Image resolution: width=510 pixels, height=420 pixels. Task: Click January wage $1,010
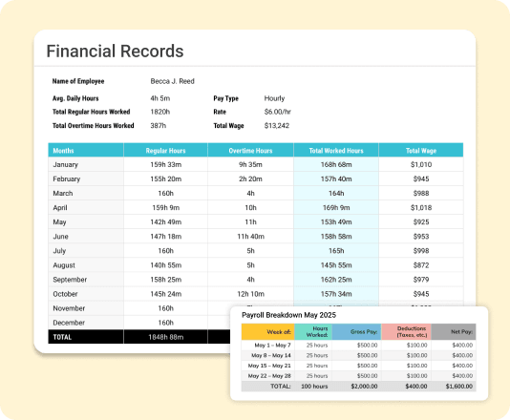[421, 164]
